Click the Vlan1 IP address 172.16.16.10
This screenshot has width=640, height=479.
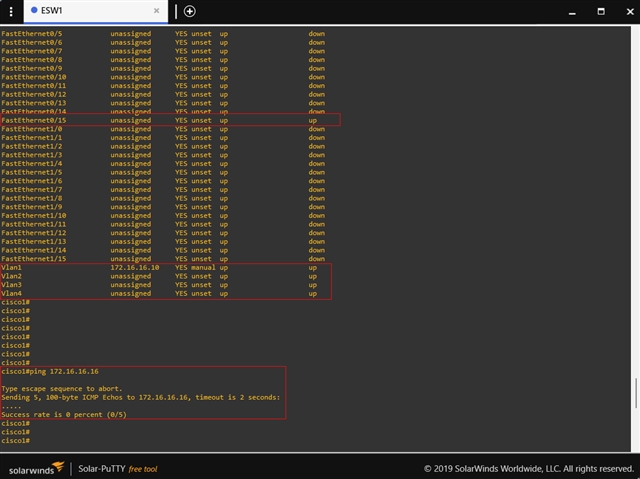coord(135,268)
